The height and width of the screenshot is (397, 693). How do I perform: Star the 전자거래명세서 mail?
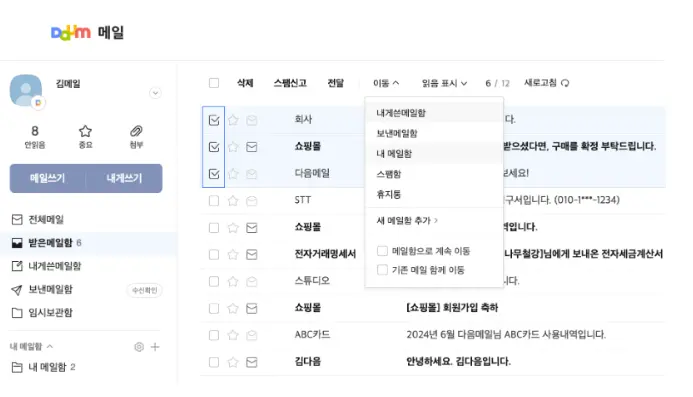[x=233, y=255]
